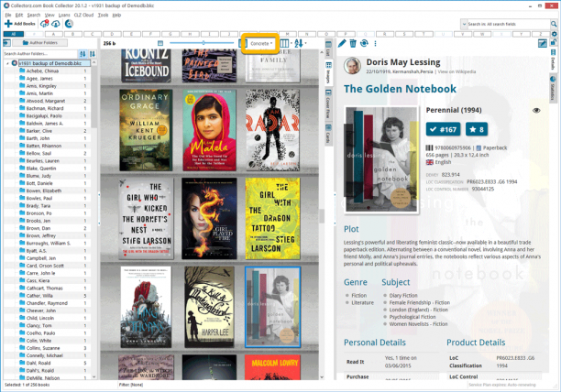Open the Concrete shelf style dropdown
Screen dimensions: 561x392
coord(260,43)
